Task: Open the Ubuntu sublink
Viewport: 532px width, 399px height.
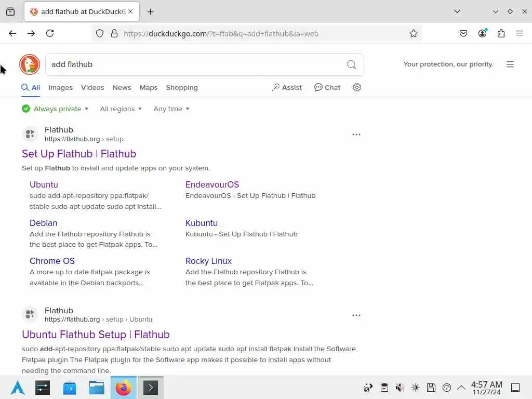Action: (44, 184)
